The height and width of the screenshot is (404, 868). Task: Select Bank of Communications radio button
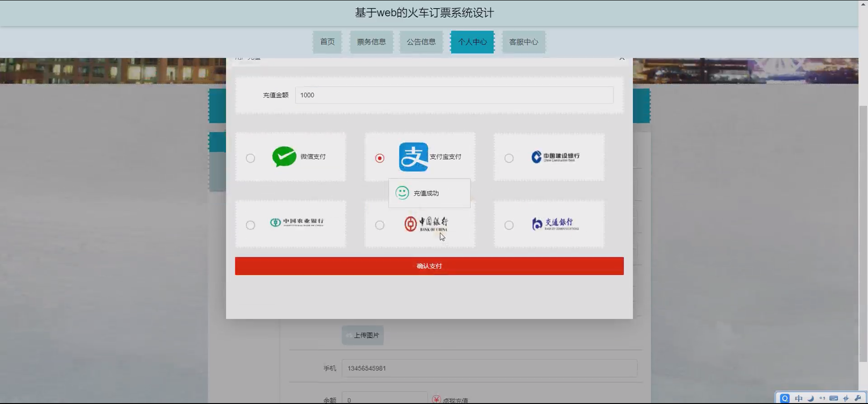[x=509, y=225]
